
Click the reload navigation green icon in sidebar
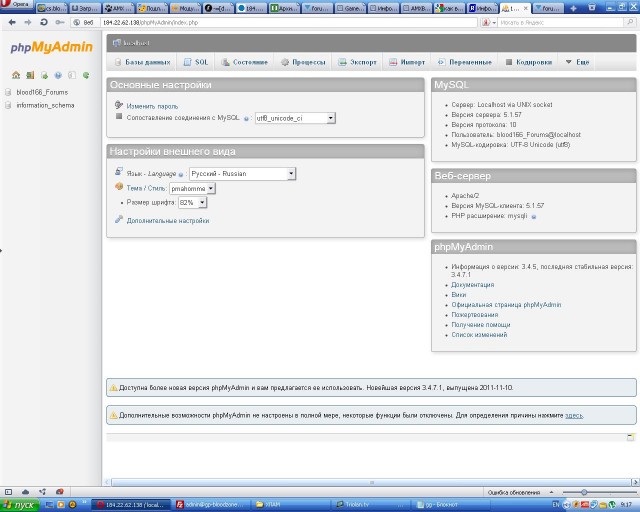[x=86, y=75]
